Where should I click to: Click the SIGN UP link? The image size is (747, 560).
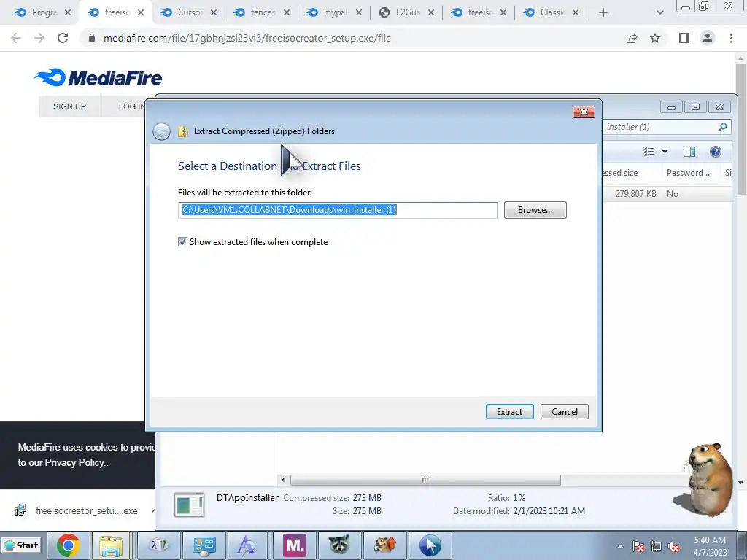coord(69,106)
